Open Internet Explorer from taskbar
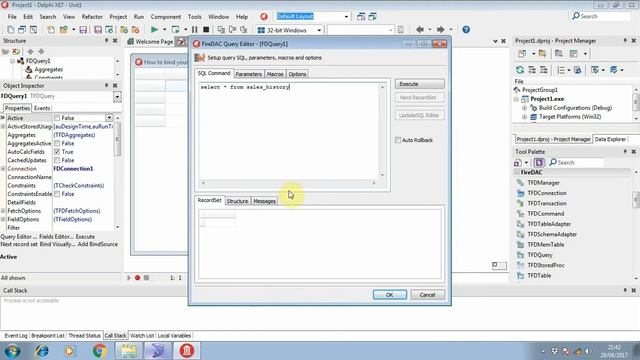 pos(42,351)
